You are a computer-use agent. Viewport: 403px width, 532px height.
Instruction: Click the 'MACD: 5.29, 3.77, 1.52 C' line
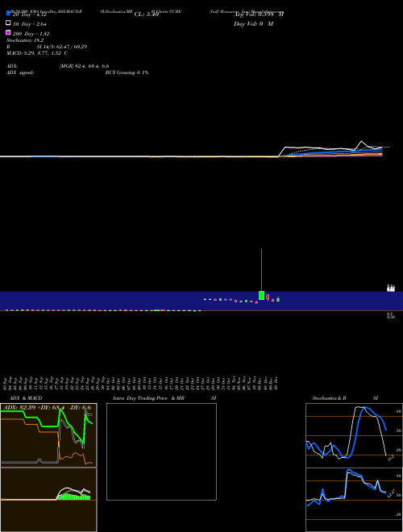(37, 53)
